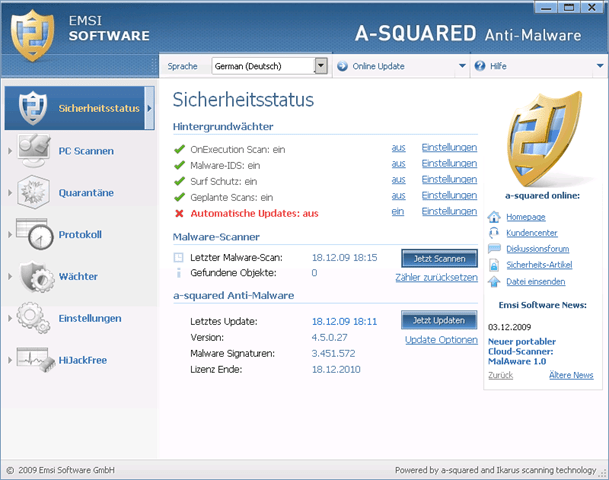Click the Wächter shield-gear icon
Screen dimensions: 609x480
click(x=37, y=276)
